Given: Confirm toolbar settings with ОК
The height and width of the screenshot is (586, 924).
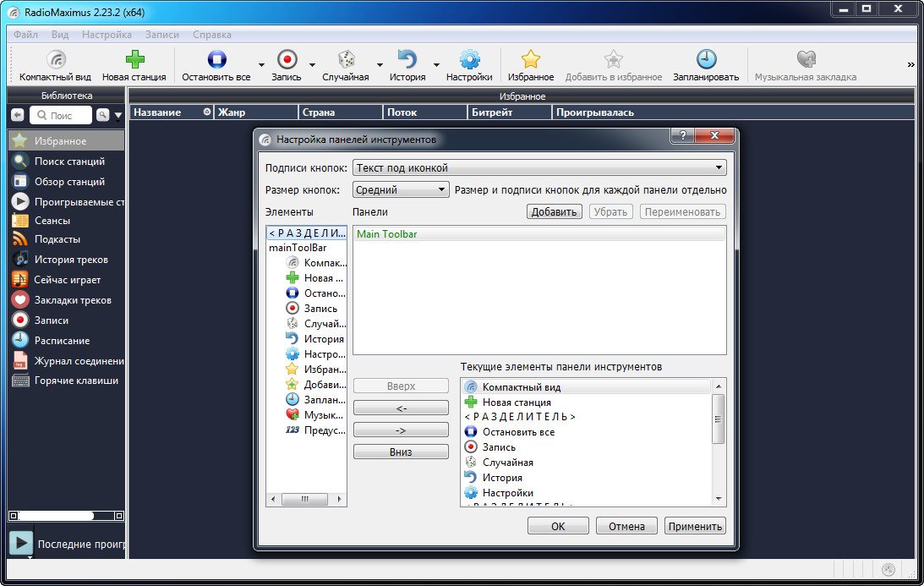Looking at the screenshot, I should 558,526.
